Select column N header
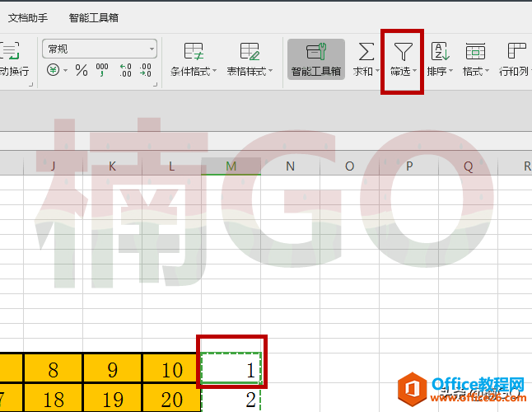 click(x=290, y=166)
